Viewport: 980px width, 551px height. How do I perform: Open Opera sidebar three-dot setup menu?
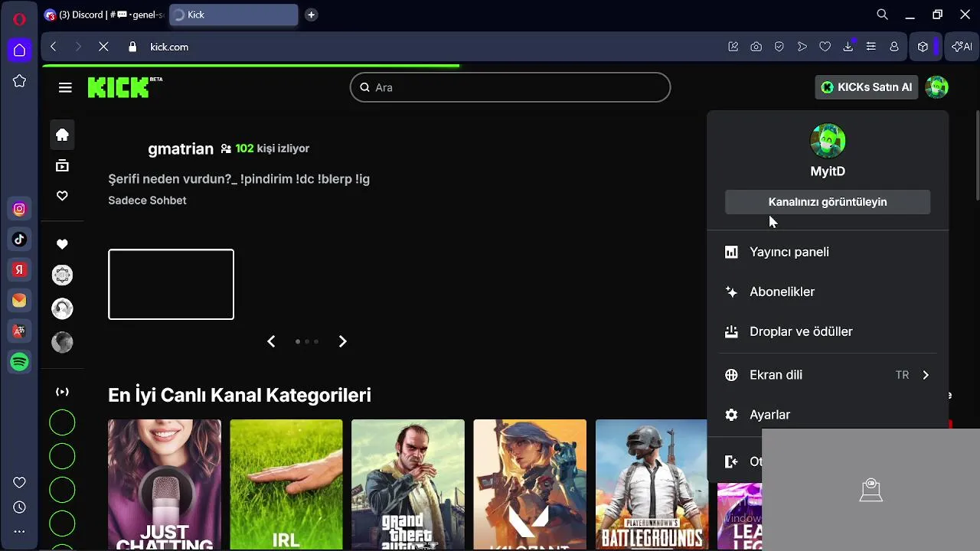pyautogui.click(x=19, y=531)
